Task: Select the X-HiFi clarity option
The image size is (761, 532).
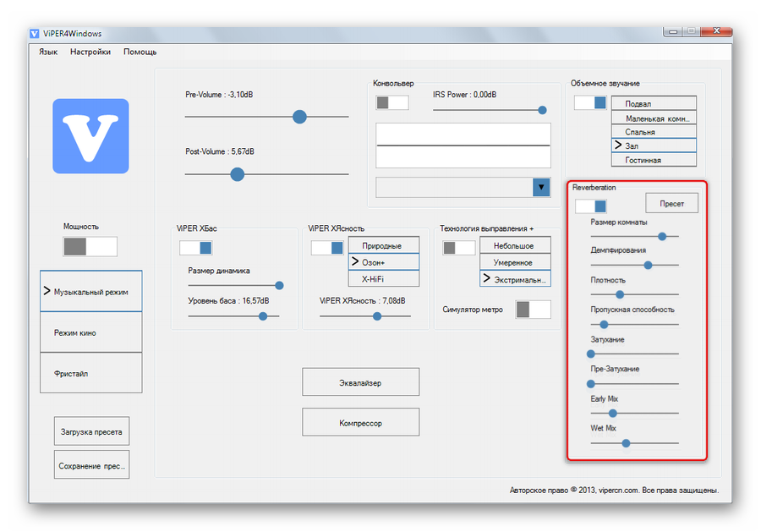Action: [x=383, y=278]
